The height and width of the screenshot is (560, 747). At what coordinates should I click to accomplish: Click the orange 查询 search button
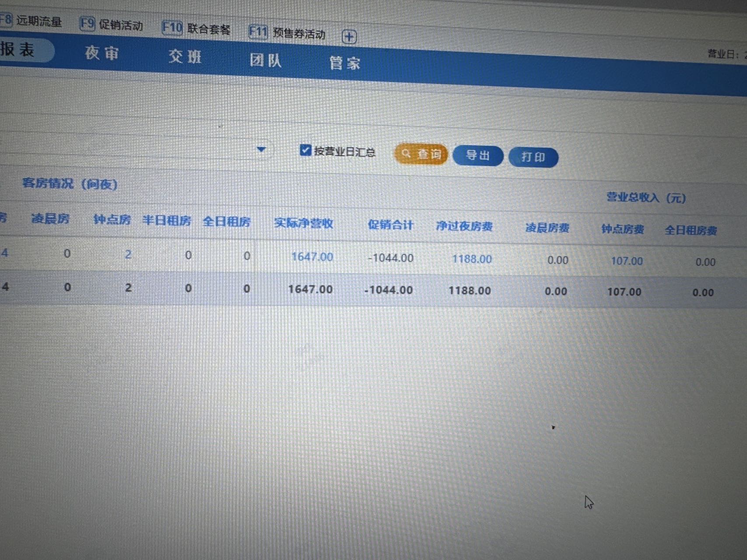click(421, 154)
